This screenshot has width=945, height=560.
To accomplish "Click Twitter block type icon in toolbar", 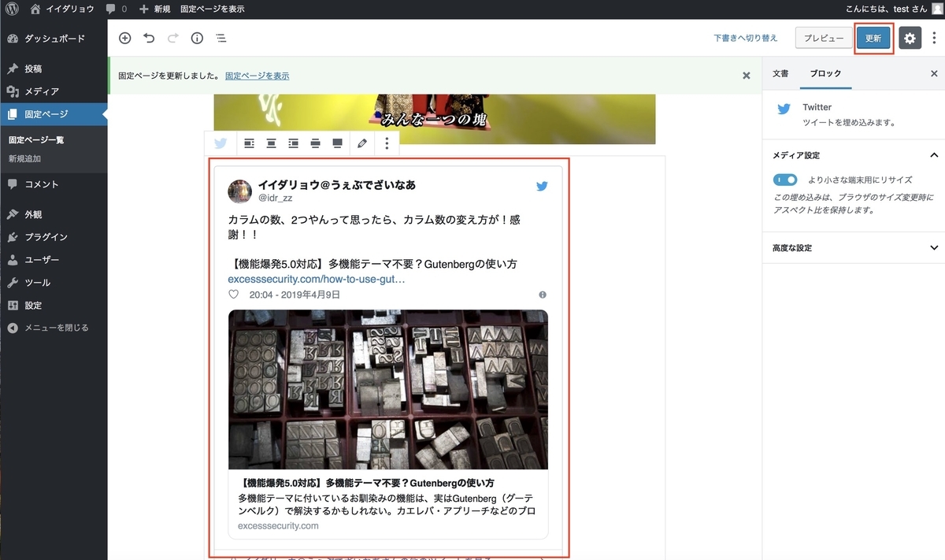I will click(x=220, y=143).
